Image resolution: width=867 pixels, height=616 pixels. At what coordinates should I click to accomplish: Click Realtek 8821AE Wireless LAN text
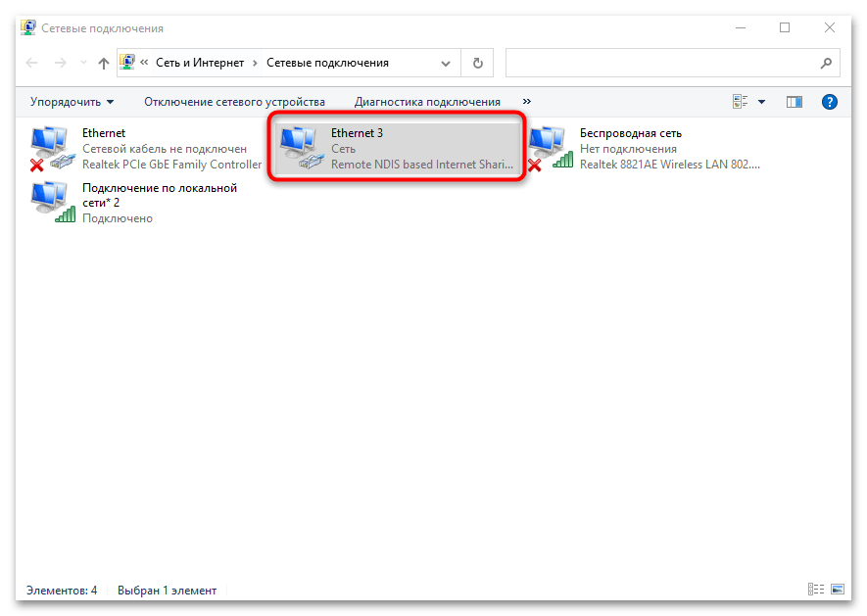pyautogui.click(x=670, y=165)
